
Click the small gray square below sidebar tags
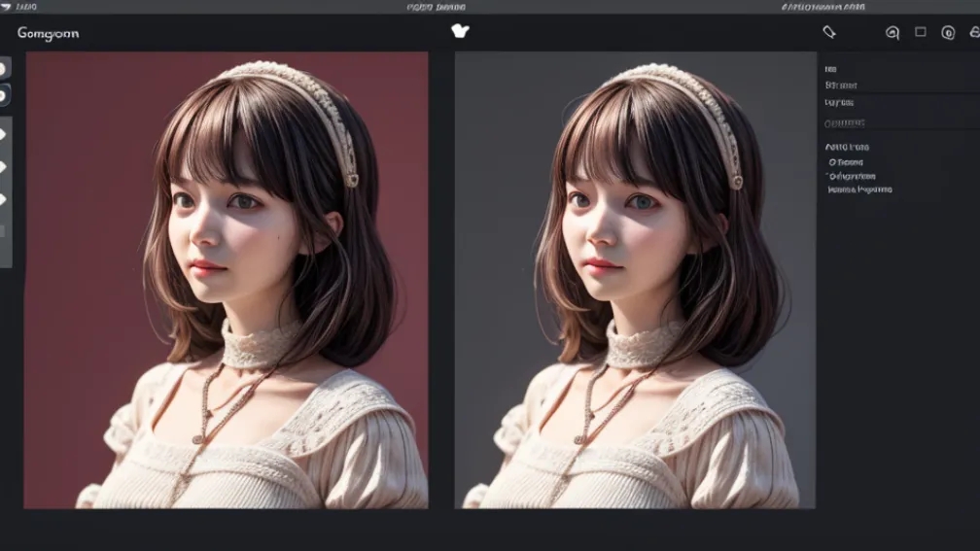[3, 231]
